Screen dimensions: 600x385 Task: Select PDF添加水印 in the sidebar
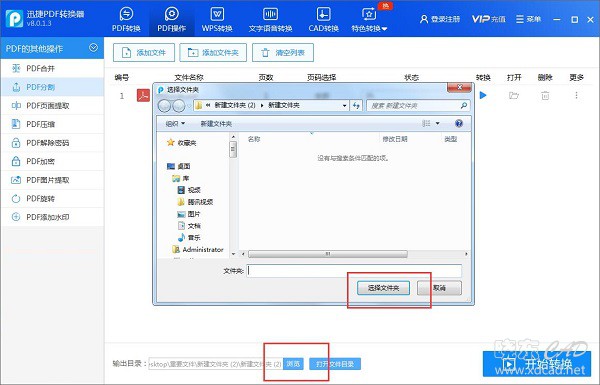(52, 217)
